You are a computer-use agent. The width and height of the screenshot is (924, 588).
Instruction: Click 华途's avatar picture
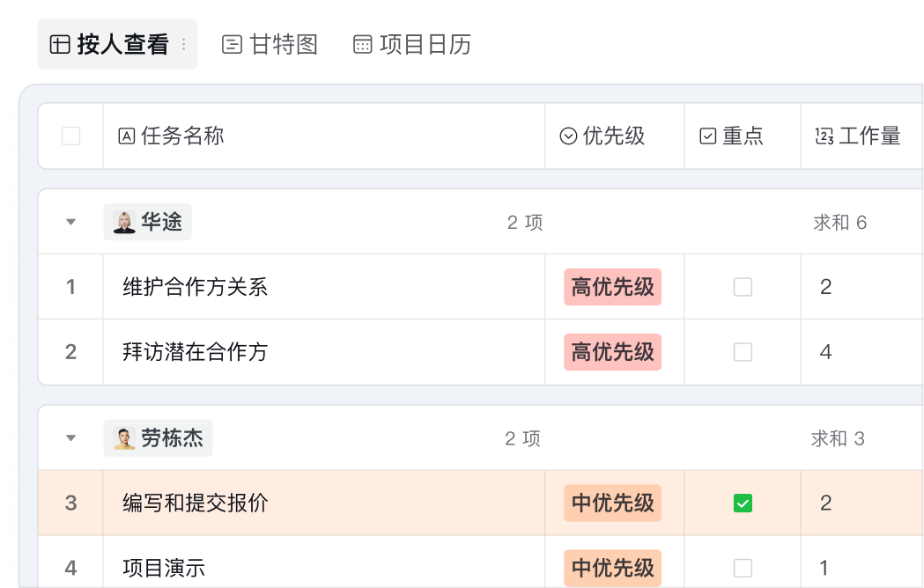coord(124,223)
